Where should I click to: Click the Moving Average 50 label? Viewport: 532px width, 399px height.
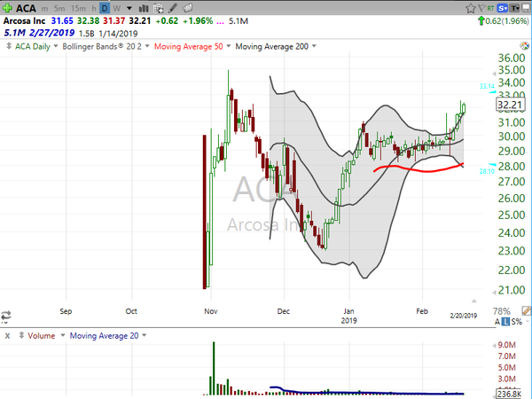click(x=188, y=46)
